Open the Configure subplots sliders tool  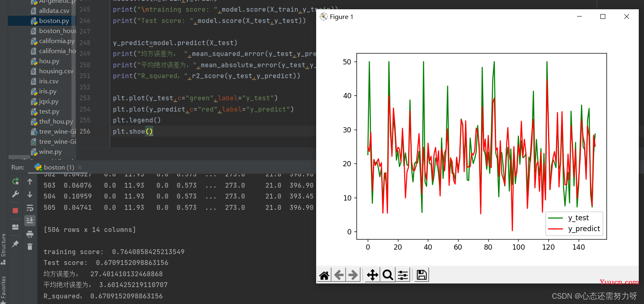(x=403, y=275)
